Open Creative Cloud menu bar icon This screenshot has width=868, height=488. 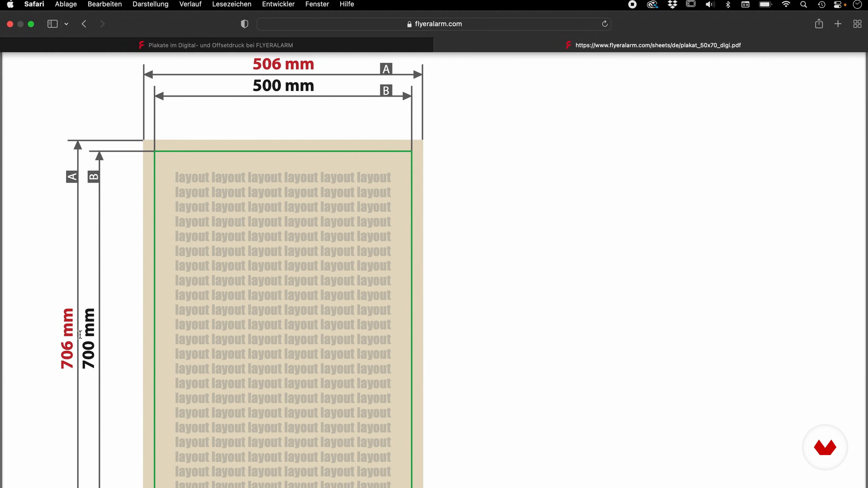(x=652, y=4)
